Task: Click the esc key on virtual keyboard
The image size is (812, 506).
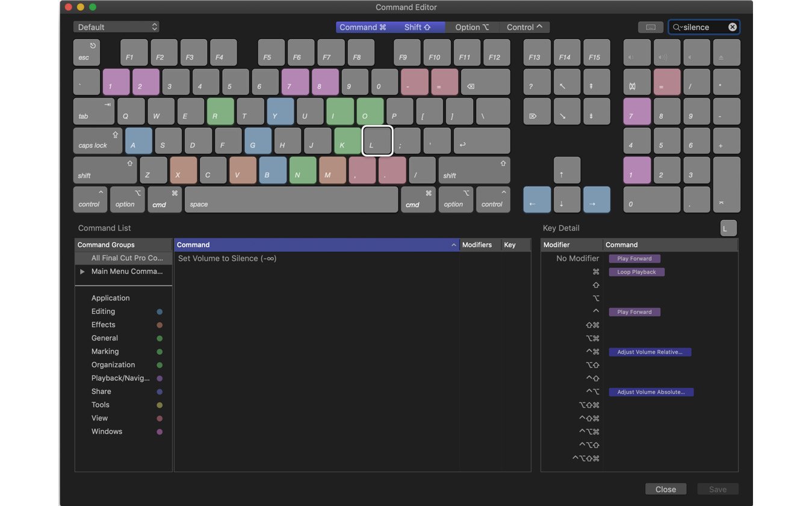Action: coord(87,52)
